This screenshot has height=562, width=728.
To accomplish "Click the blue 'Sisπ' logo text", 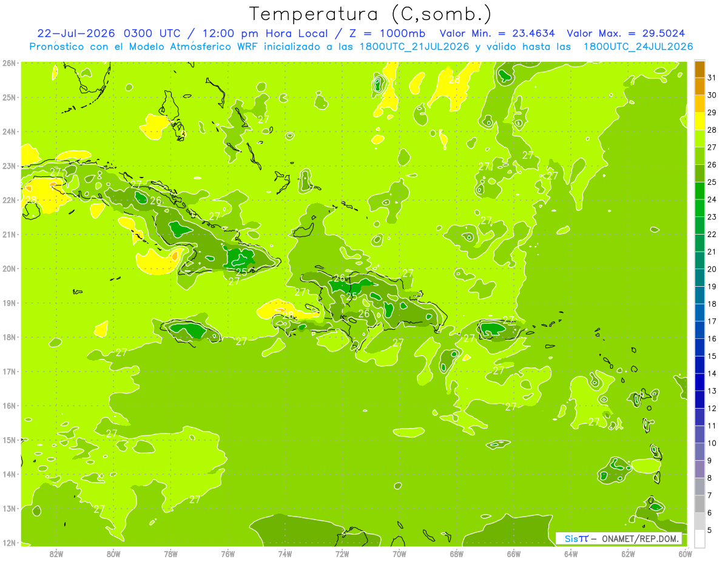I will coord(576,538).
